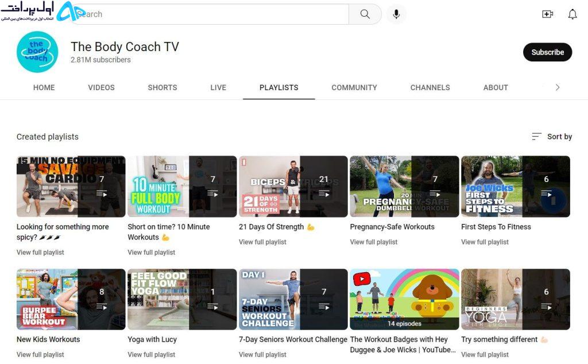The width and height of the screenshot is (588, 364).
Task: Open the CHANNELS tab
Action: tap(430, 87)
